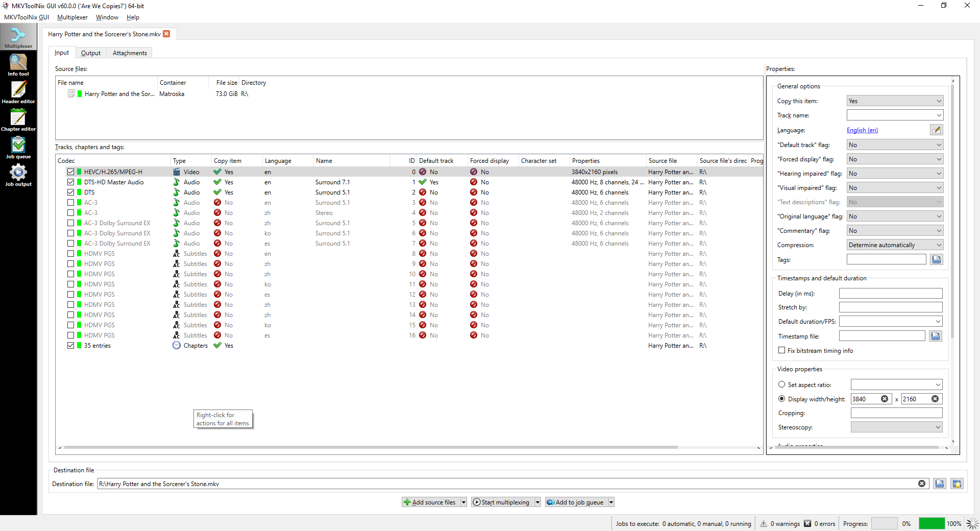Open the Header editor tool

click(x=18, y=92)
